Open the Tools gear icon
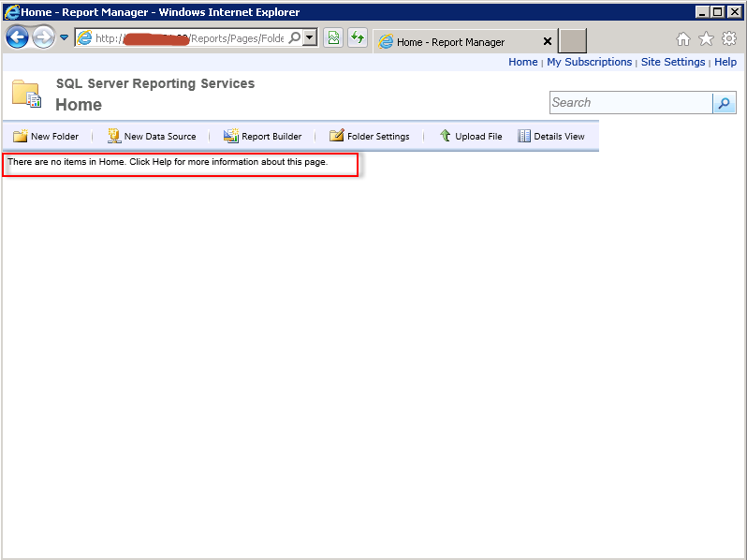Image resolution: width=747 pixels, height=560 pixels. point(729,38)
